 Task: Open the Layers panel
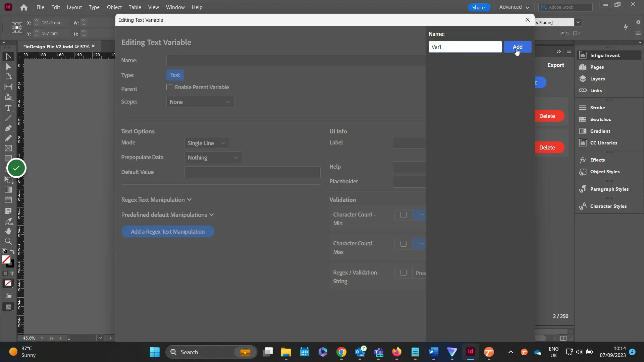point(597,79)
